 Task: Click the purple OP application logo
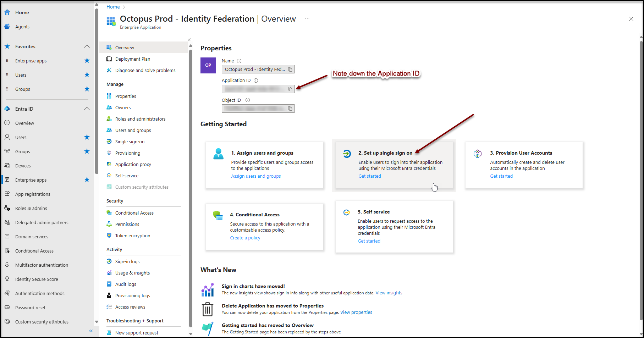(x=208, y=65)
